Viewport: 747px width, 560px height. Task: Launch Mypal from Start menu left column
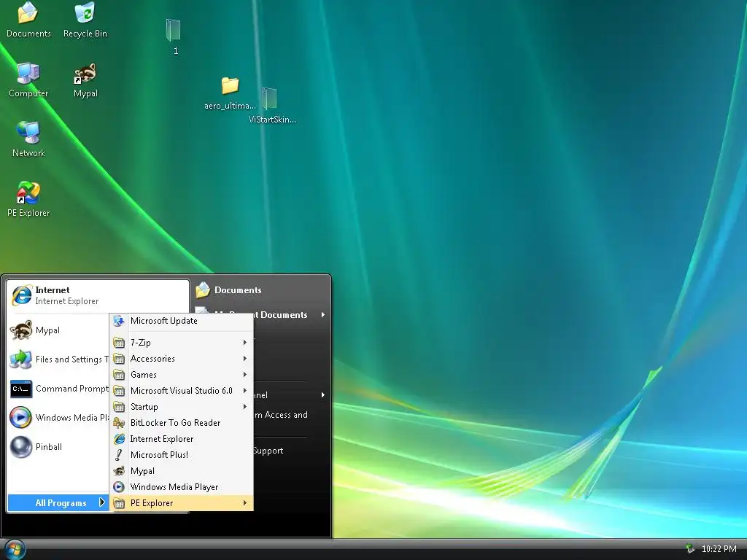(58, 330)
